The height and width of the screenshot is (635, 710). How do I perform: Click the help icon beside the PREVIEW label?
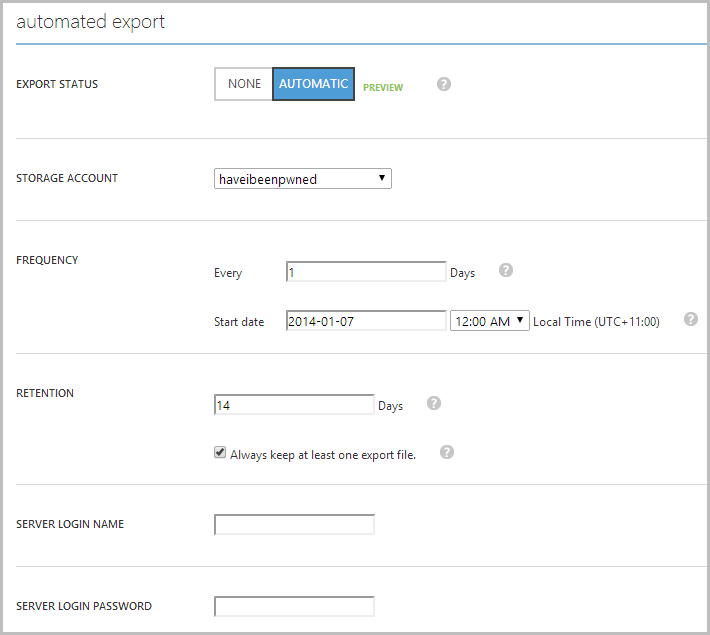pyautogui.click(x=444, y=84)
